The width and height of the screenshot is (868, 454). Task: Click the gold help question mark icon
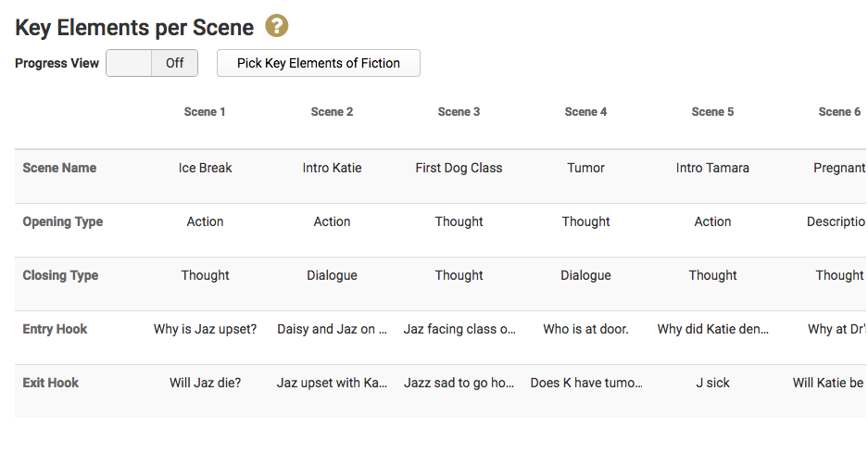point(277,26)
